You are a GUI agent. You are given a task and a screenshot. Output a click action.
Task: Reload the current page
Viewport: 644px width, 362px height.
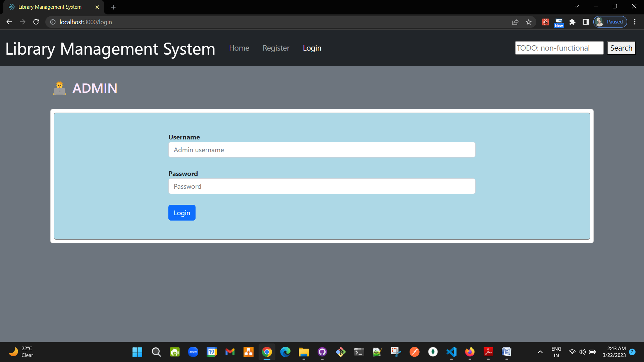[36, 22]
